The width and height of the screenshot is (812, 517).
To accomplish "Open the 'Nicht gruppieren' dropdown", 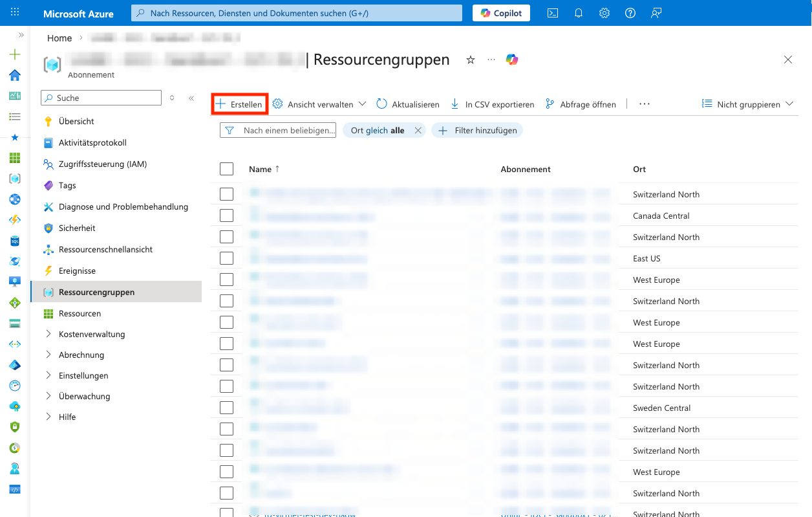I will (747, 104).
